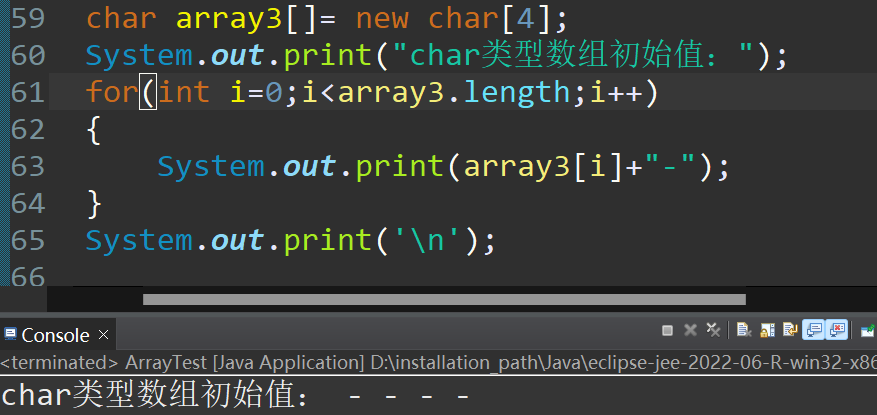
Task: Switch to the Console tab
Action: tap(55, 335)
